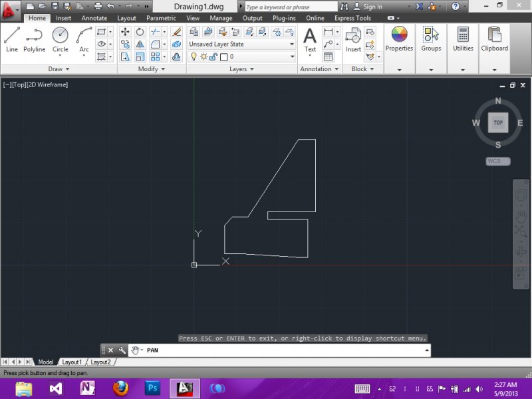This screenshot has height=399, width=532.
Task: Activate the Fillet tool in Modify panel
Action: point(155,44)
